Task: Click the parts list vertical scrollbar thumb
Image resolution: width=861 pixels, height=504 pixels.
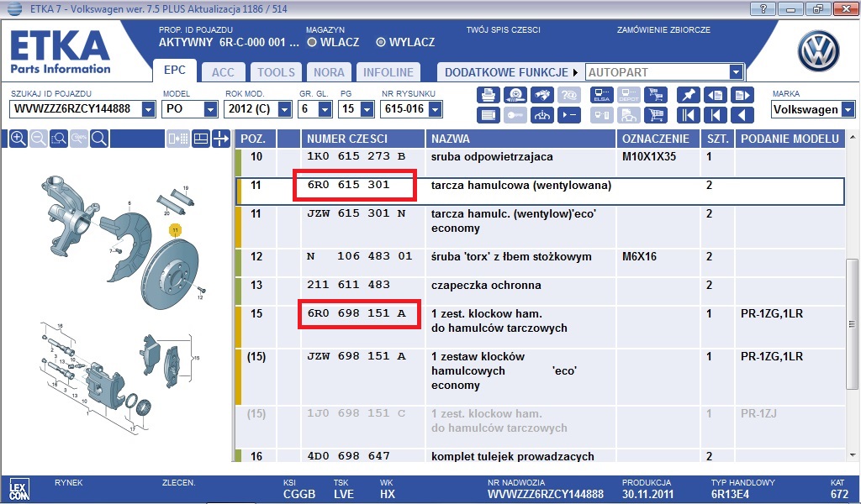Action: 853,325
